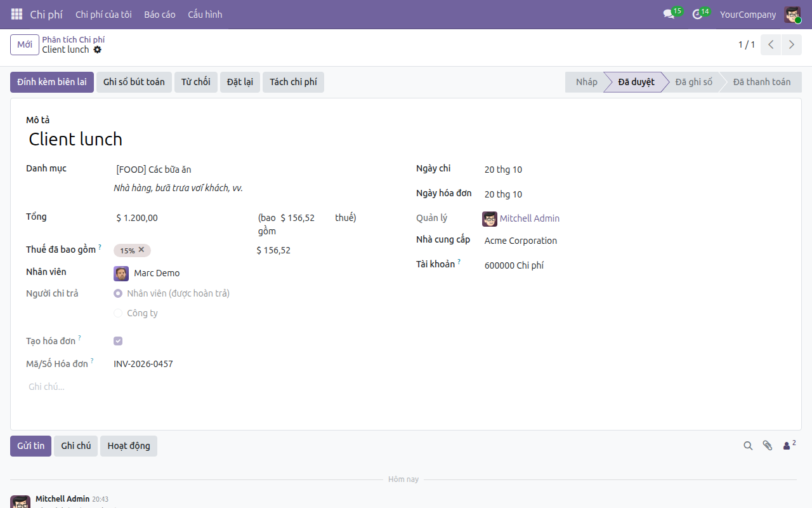Open the Báo cáo menu
Viewport: 812px width, 508px height.
[160, 14]
